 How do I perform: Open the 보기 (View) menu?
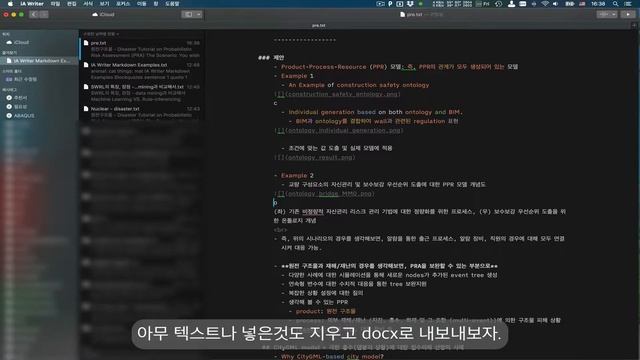[104, 4]
